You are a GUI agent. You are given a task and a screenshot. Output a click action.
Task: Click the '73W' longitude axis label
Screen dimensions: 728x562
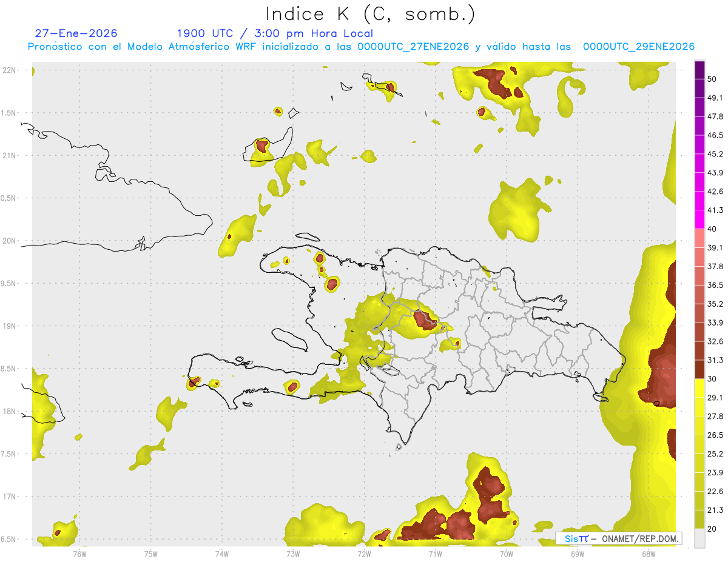tap(292, 553)
